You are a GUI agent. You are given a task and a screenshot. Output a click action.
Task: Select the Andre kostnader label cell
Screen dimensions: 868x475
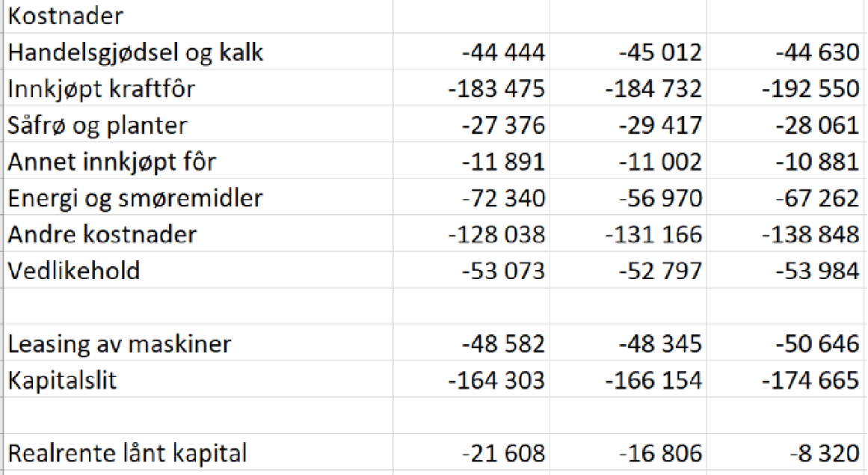pos(102,234)
